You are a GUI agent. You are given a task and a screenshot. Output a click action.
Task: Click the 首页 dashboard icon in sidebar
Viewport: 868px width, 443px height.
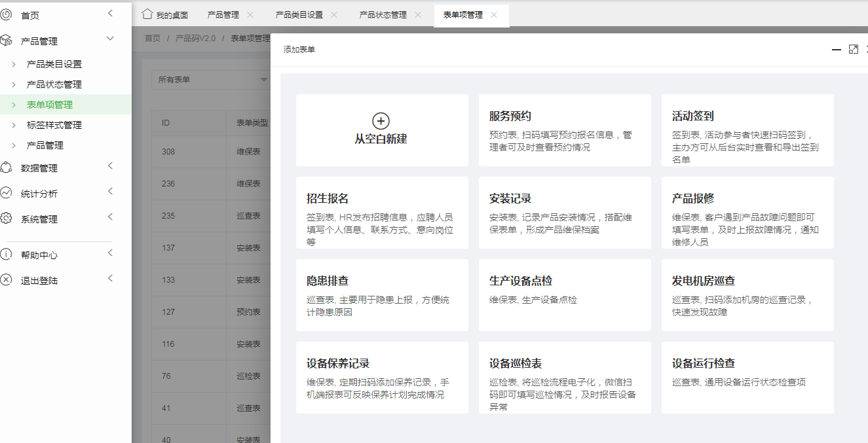pyautogui.click(x=6, y=14)
